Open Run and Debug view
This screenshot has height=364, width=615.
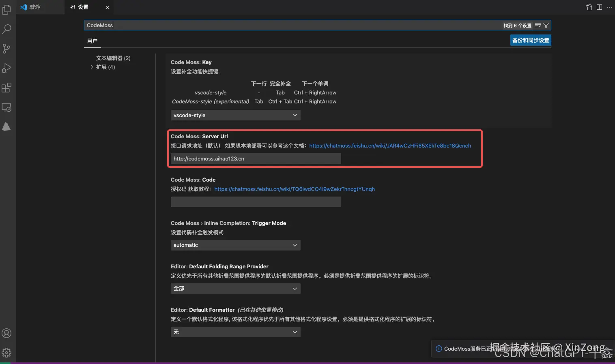point(6,68)
